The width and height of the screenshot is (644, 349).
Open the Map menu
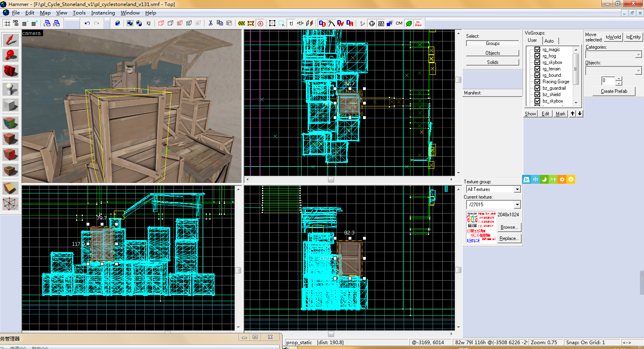click(x=45, y=13)
